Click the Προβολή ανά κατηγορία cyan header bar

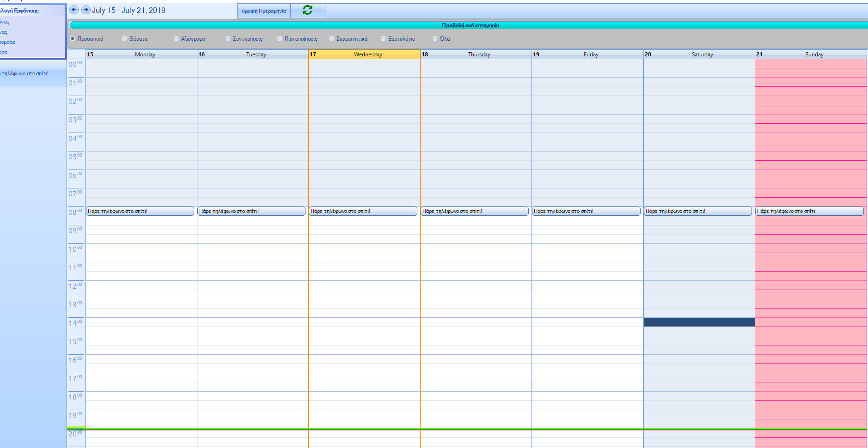(x=470, y=25)
